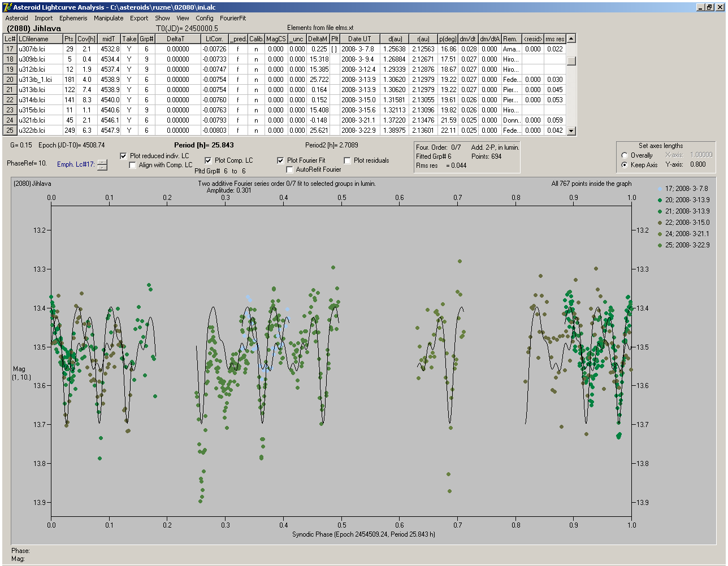Click the rms res column header
This screenshot has height=566, width=728.
pyautogui.click(x=554, y=39)
